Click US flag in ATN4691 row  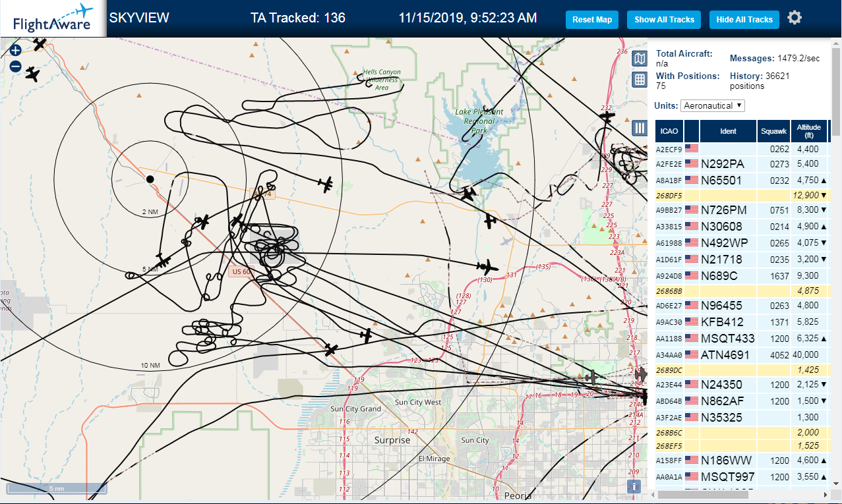pos(692,354)
